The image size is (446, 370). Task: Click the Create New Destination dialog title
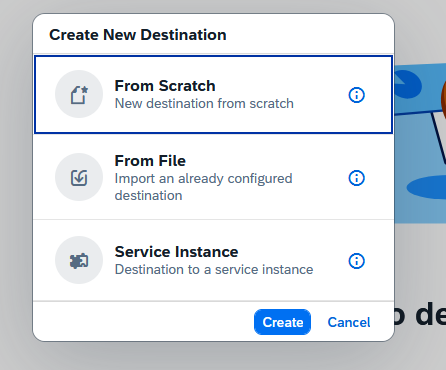[138, 35]
